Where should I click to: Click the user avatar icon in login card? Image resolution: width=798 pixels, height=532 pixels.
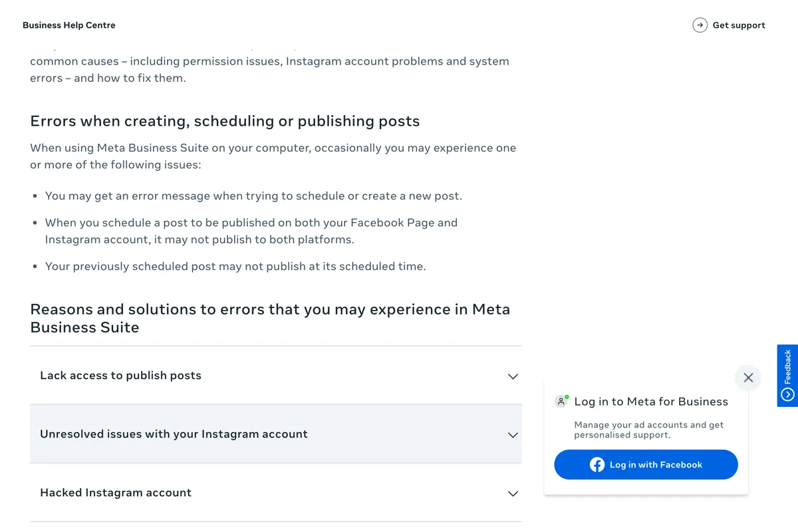click(x=562, y=401)
